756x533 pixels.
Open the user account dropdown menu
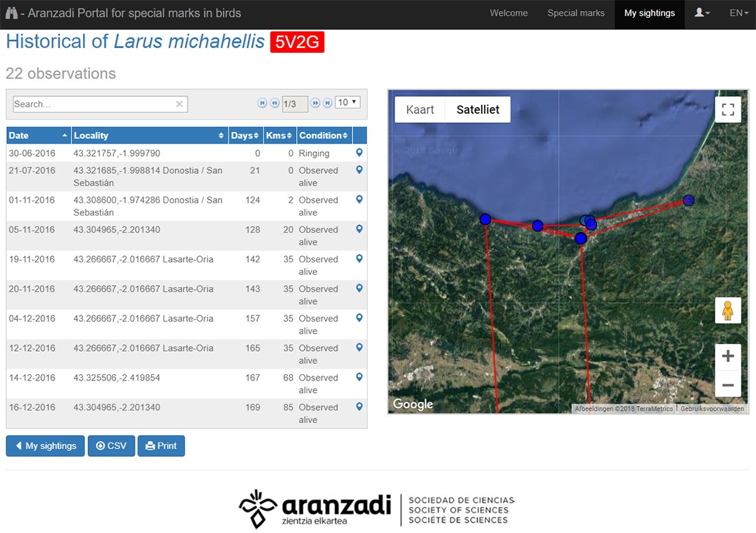click(702, 13)
